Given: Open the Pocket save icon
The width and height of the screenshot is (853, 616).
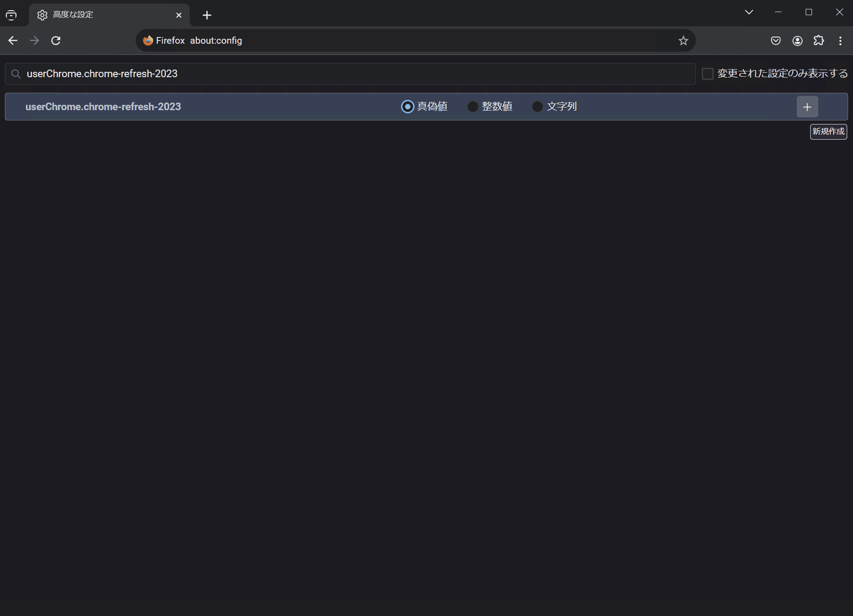Looking at the screenshot, I should point(776,41).
